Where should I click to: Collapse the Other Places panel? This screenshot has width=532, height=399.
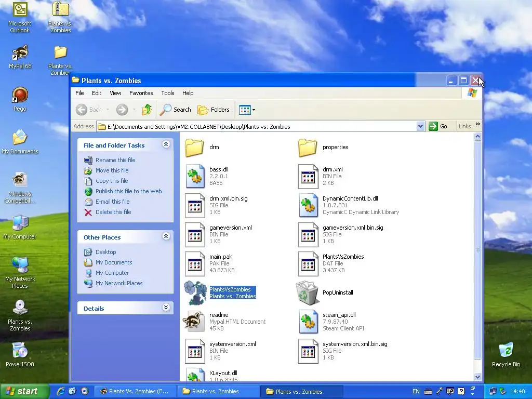click(x=166, y=236)
